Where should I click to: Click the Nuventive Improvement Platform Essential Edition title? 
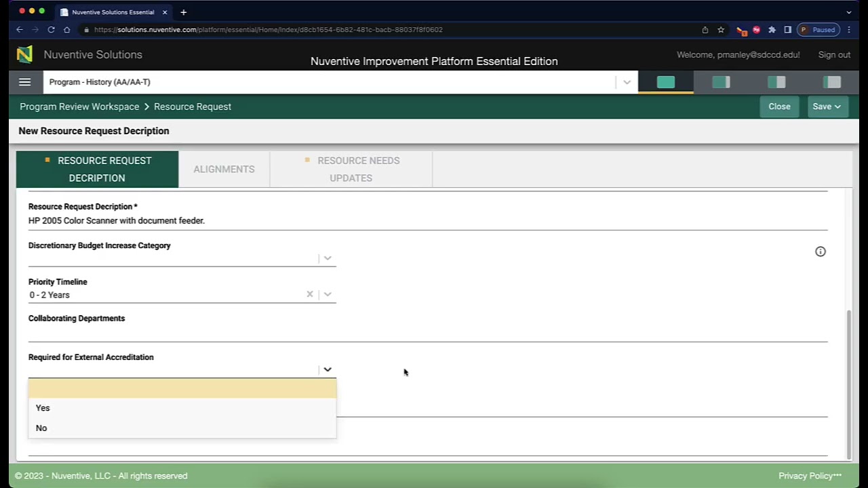434,61
